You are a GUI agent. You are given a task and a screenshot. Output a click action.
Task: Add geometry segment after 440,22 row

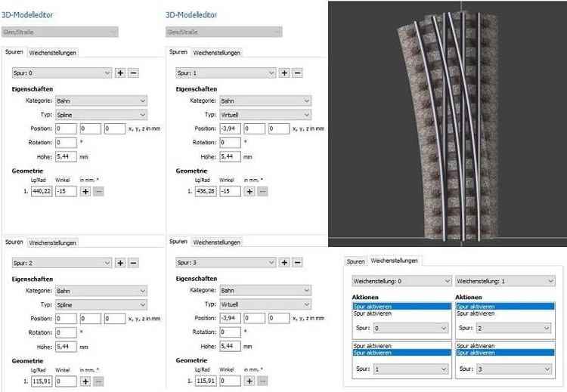tap(85, 192)
